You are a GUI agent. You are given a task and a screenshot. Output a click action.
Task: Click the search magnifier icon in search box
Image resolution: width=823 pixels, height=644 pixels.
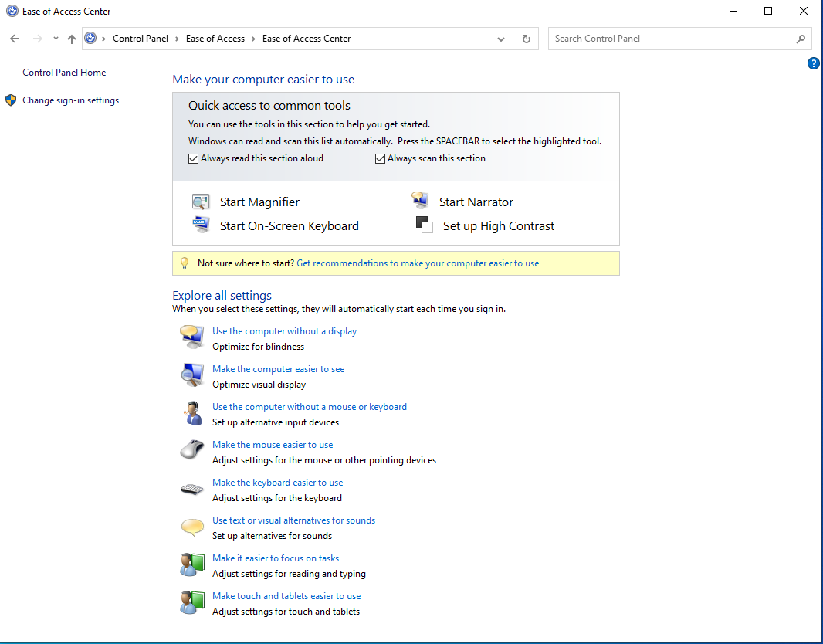(x=801, y=39)
